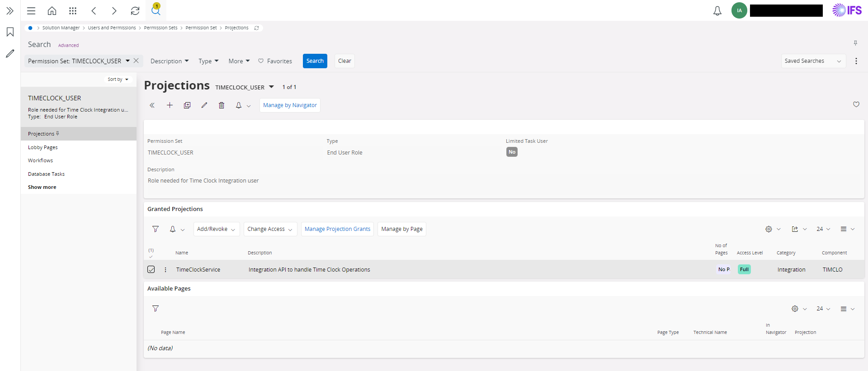Open the Saved Searches dropdown
Image resolution: width=868 pixels, height=371 pixels.
tap(813, 61)
